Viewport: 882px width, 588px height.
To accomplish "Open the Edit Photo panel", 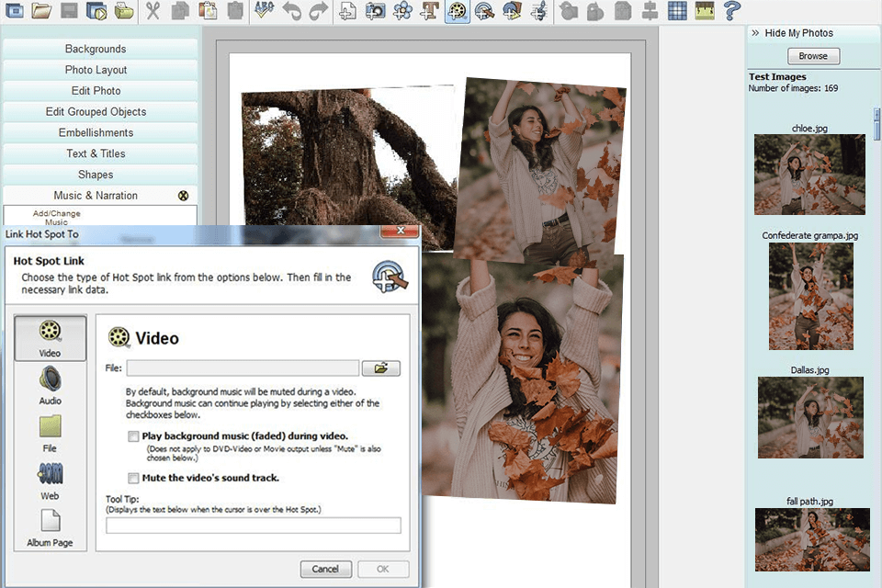I will point(100,91).
